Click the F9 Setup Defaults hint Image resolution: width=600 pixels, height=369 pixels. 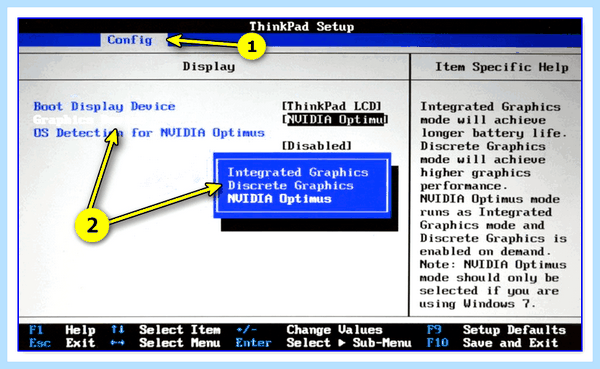(496, 330)
